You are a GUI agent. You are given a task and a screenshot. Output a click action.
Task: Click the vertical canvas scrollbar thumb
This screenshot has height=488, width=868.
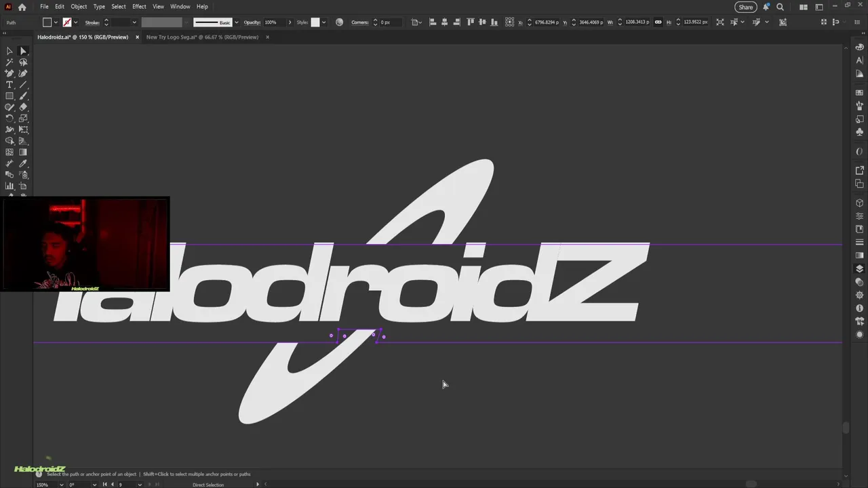pyautogui.click(x=845, y=428)
